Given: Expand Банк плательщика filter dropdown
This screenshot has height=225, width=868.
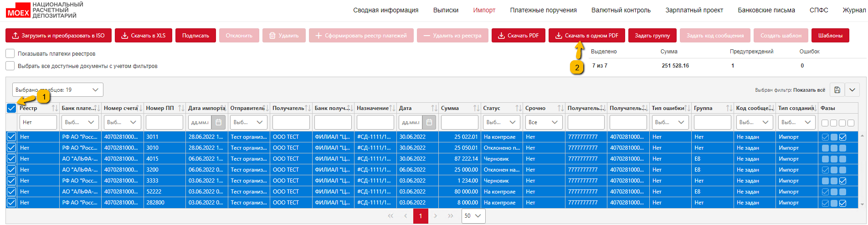Looking at the screenshot, I should click(x=80, y=122).
